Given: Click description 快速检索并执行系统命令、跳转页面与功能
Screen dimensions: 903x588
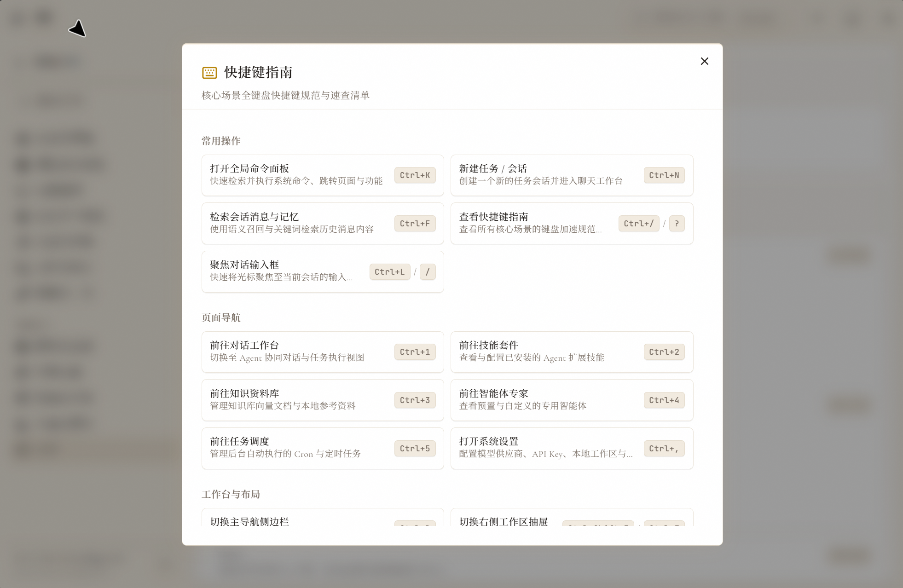Looking at the screenshot, I should (x=296, y=181).
